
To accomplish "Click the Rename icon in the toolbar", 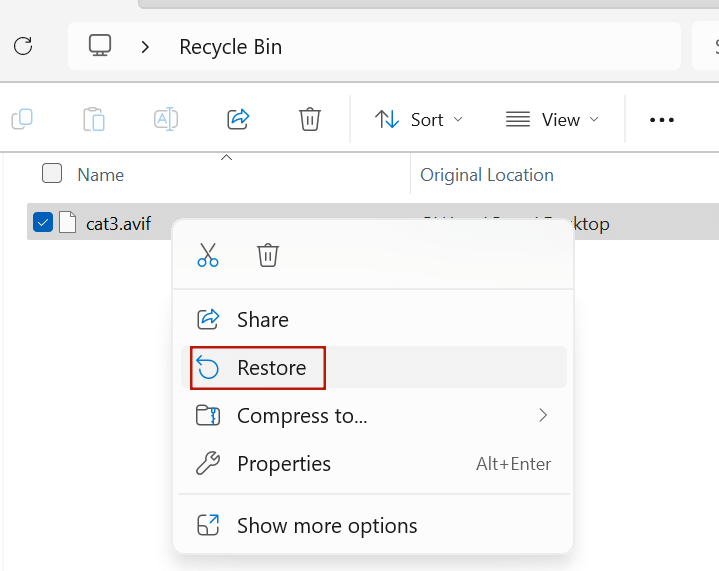I will point(166,119).
